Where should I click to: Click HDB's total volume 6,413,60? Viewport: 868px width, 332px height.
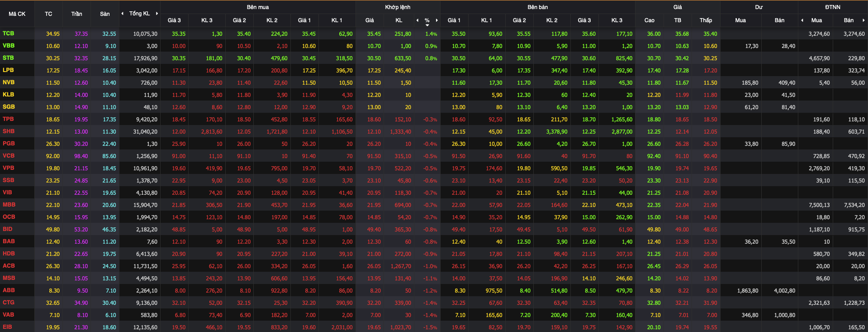click(147, 254)
